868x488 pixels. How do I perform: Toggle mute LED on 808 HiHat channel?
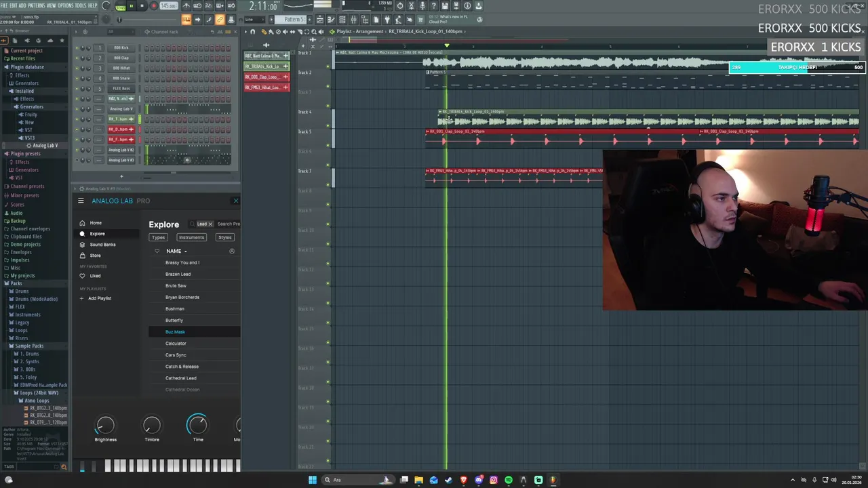tap(77, 68)
